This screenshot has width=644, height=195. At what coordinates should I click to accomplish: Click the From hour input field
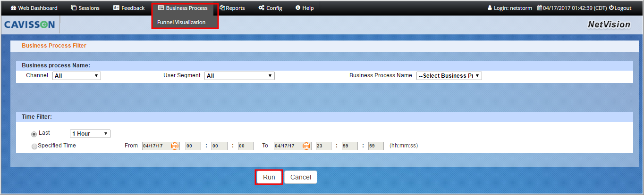[193, 146]
